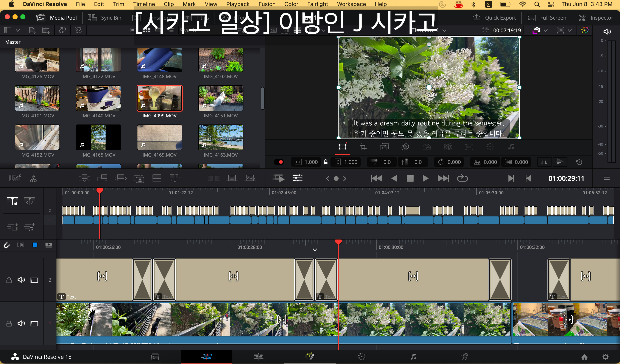Toggle the zoom width/height link lock
The image size is (620, 364).
(x=326, y=162)
